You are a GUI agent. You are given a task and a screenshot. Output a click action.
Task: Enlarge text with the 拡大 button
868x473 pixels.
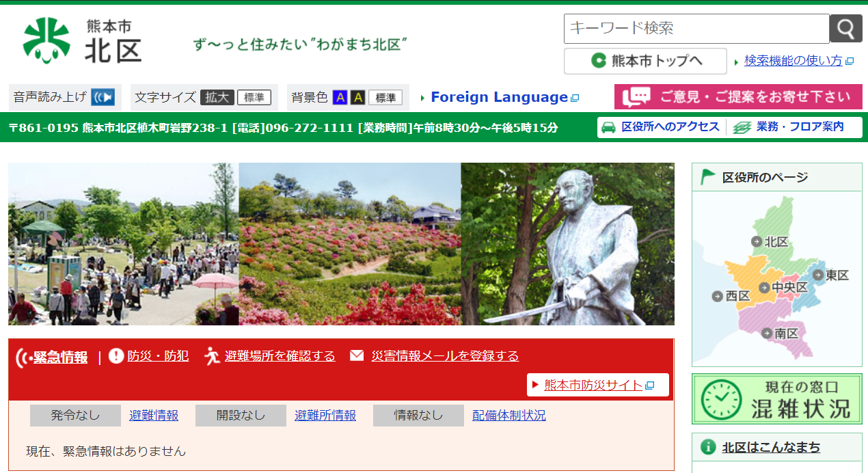point(217,98)
